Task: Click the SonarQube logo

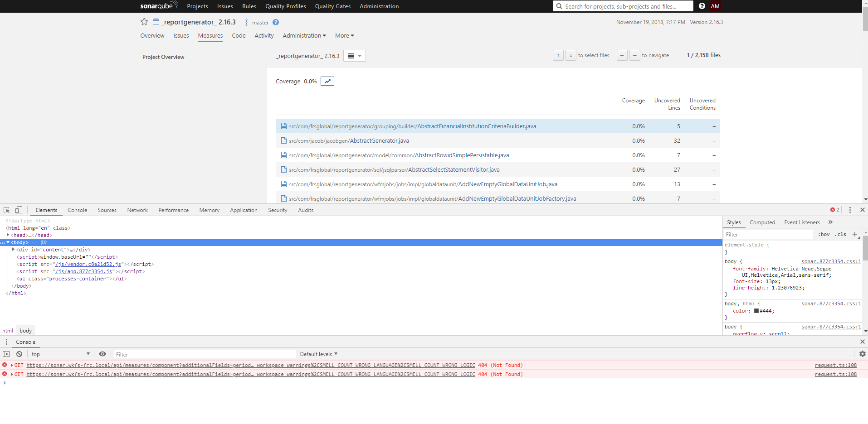Action: pyautogui.click(x=159, y=5)
